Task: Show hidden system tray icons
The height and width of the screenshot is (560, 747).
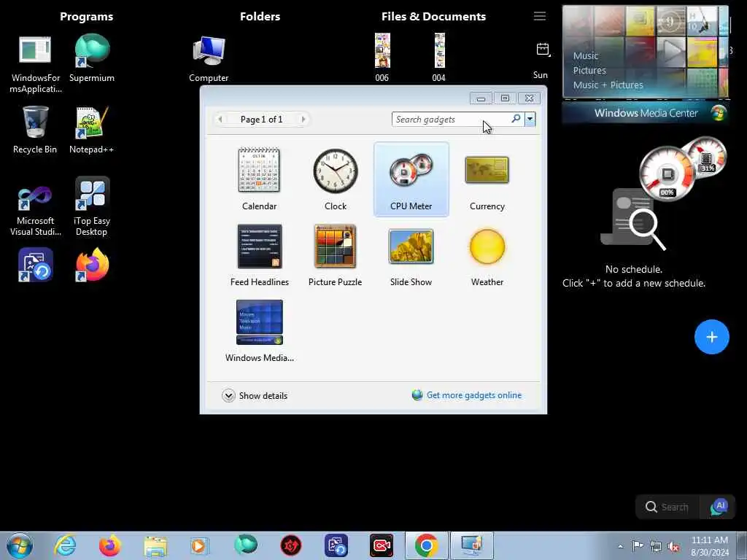Action: [x=620, y=546]
